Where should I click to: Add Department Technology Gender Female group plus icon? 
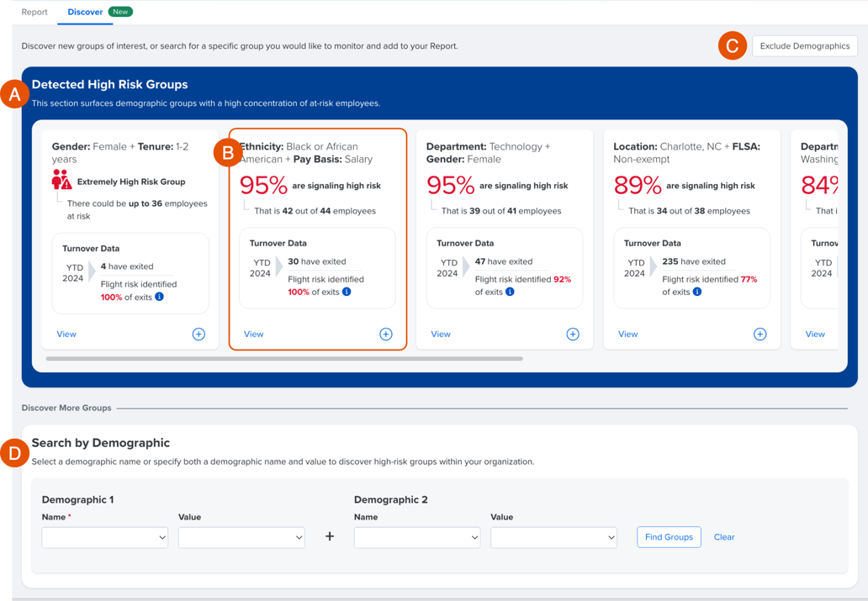573,335
